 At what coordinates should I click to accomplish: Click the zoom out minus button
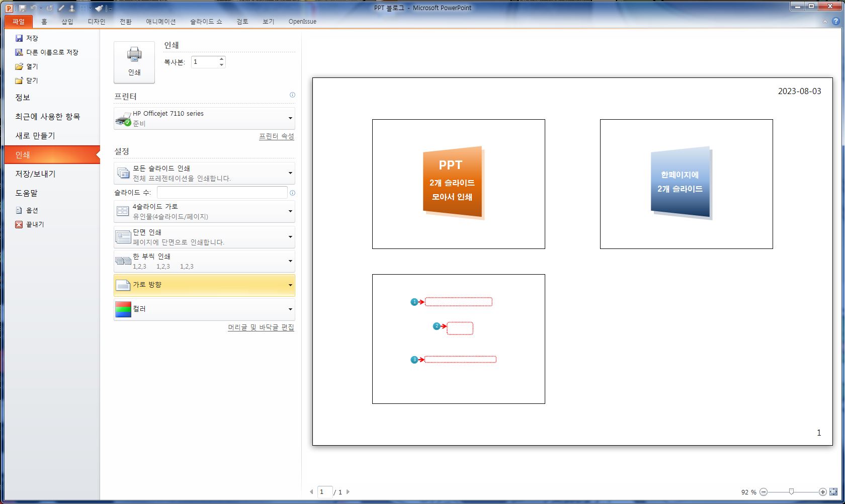click(x=764, y=492)
